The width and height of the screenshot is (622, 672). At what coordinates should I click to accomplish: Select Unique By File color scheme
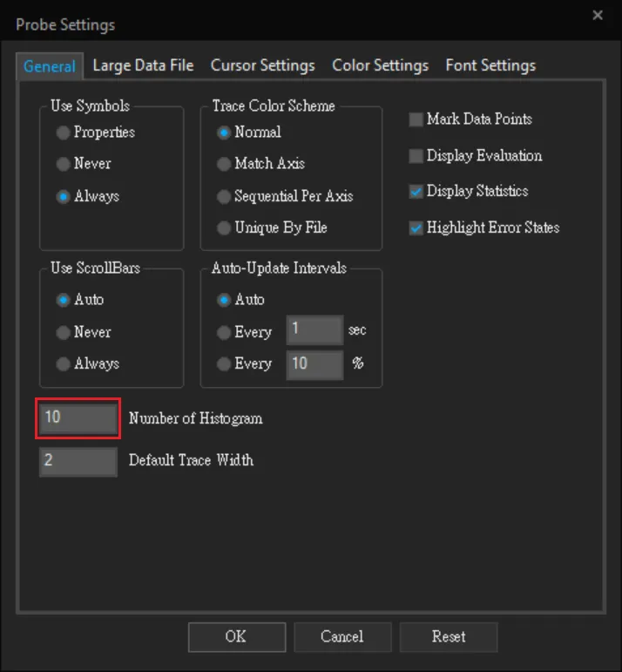[x=224, y=228]
